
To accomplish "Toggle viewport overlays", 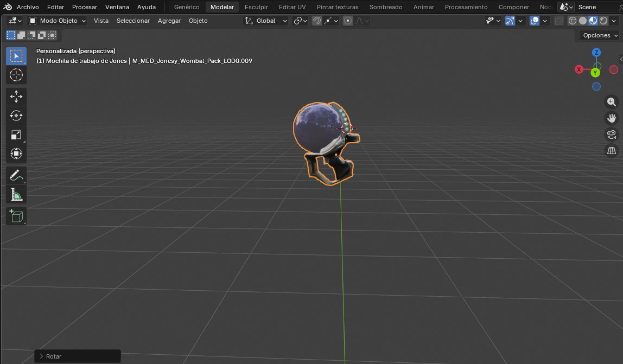I will [x=535, y=21].
